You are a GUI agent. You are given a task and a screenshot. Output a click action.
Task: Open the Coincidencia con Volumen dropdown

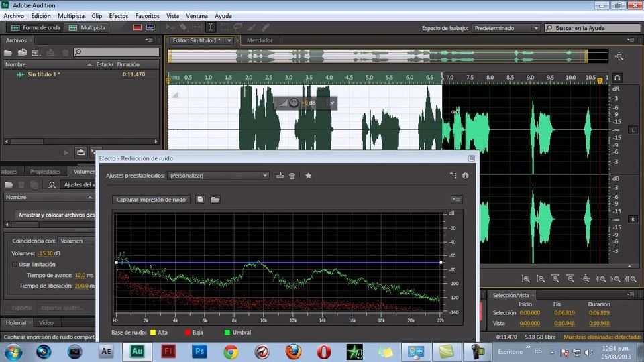click(x=76, y=241)
